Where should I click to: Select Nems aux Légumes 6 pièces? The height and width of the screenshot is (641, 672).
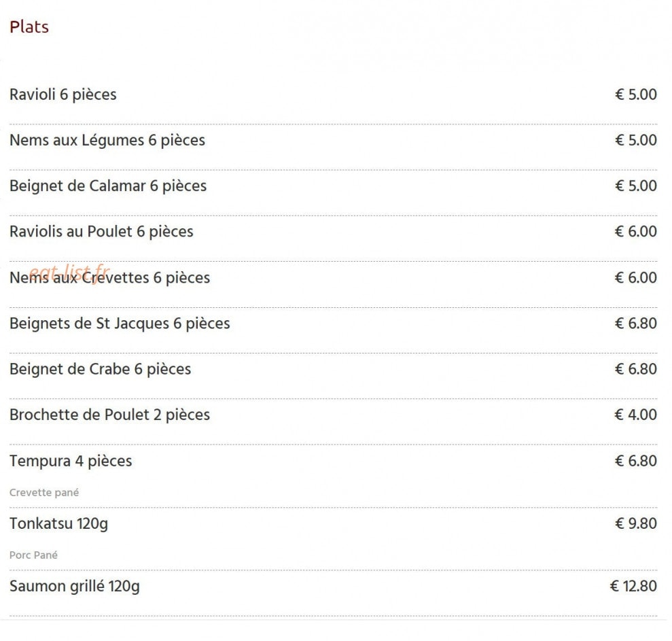coord(107,141)
